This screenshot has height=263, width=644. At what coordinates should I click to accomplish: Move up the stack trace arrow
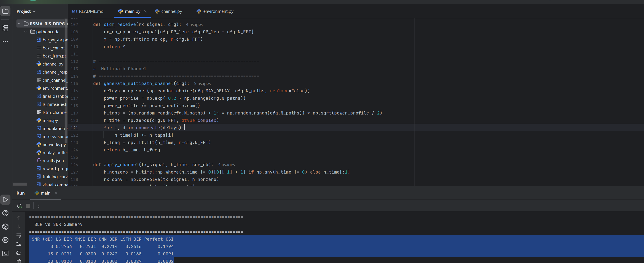coord(19,218)
